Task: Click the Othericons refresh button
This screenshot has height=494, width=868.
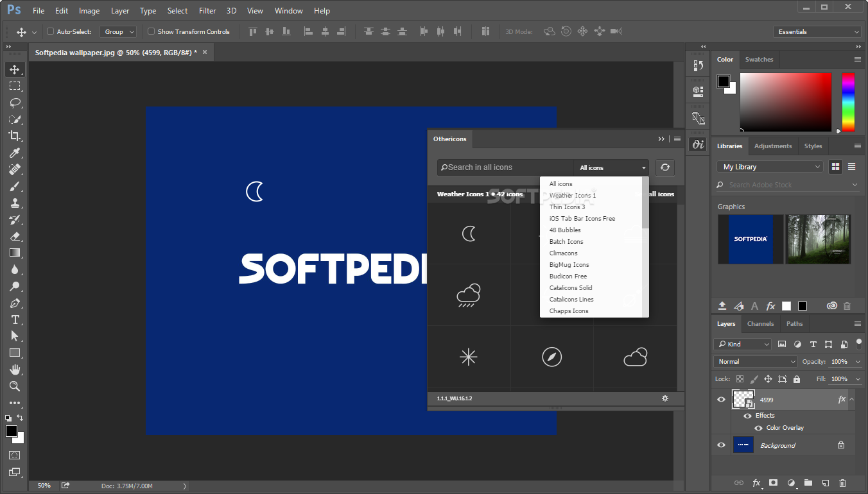Action: point(665,167)
